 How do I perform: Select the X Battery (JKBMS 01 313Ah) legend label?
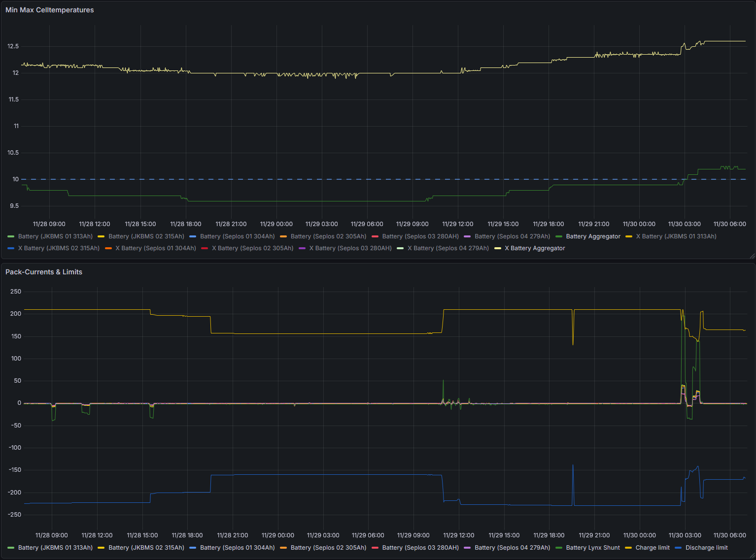click(676, 236)
